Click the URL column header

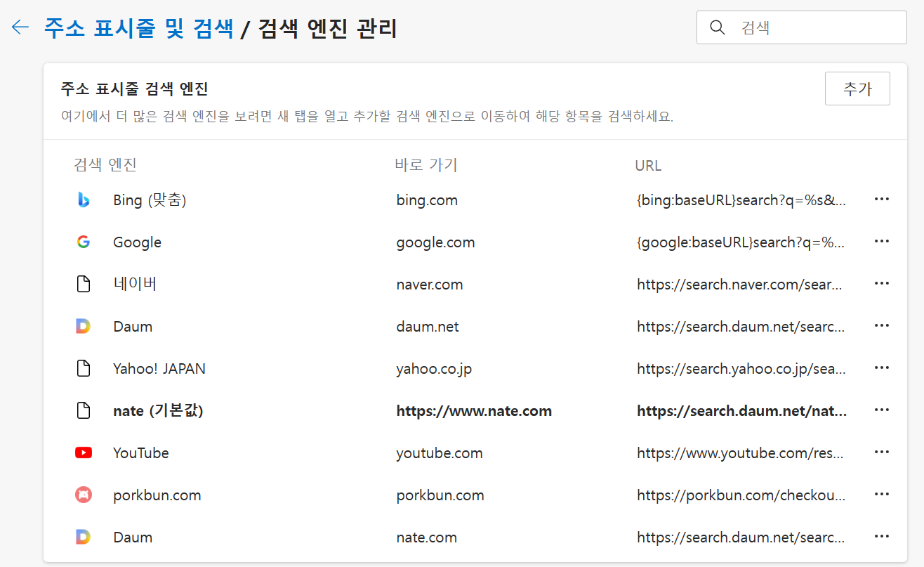point(649,166)
